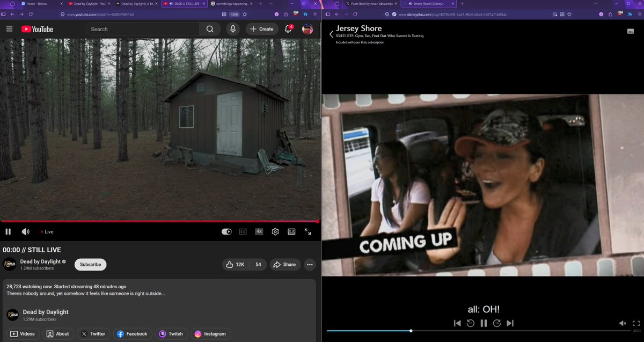
Task: Open the channel's Videos link
Action: (x=23, y=333)
